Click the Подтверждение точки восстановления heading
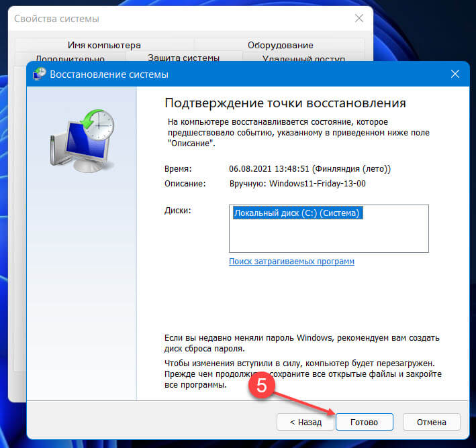The image size is (476, 448). (x=285, y=103)
